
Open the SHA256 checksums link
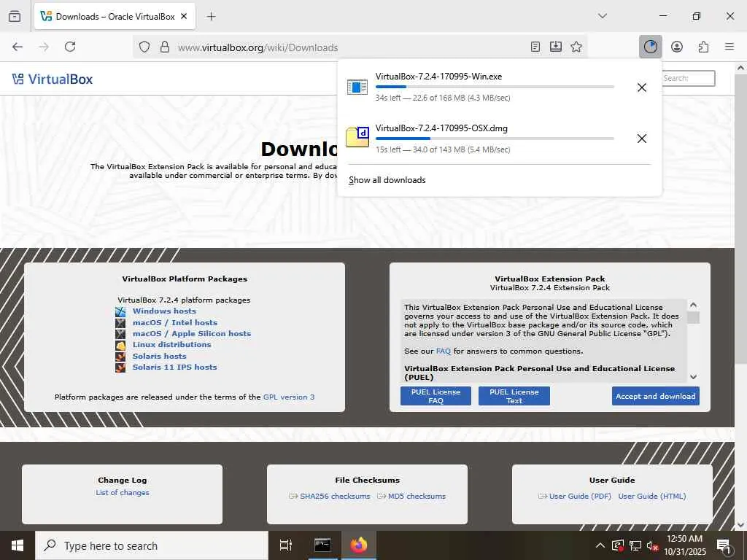pos(335,496)
